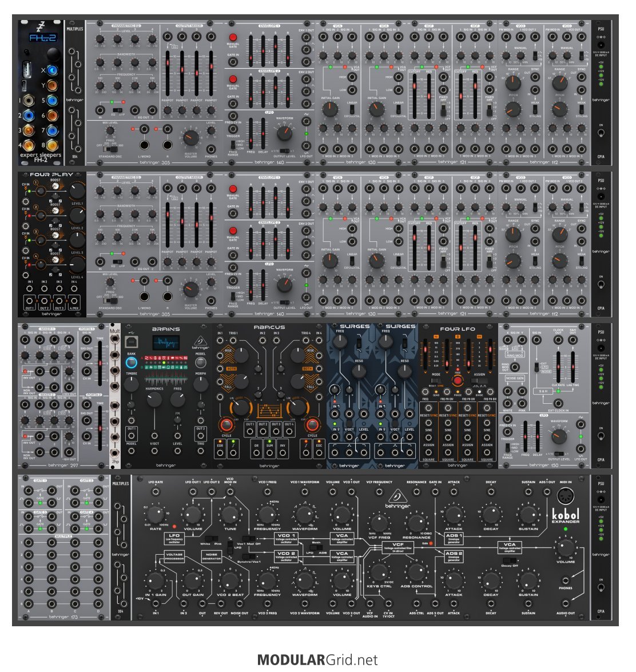This screenshot has height=672, width=636.
Task: Click the PORTA 2 TIME slider on module 297
Action: [x=100, y=428]
